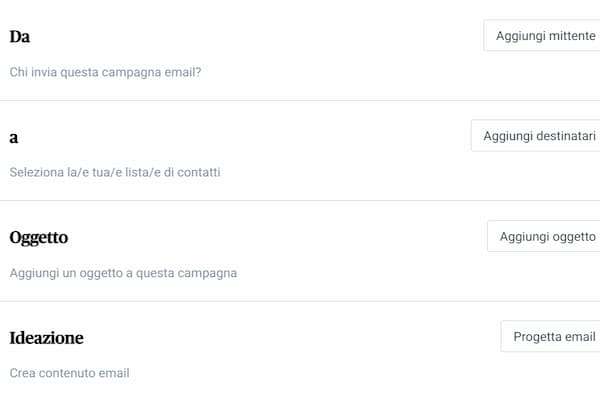Click 'Seleziona la/e tua/e lista/e di contatti' text
The width and height of the screenshot is (600, 400).
[115, 172]
